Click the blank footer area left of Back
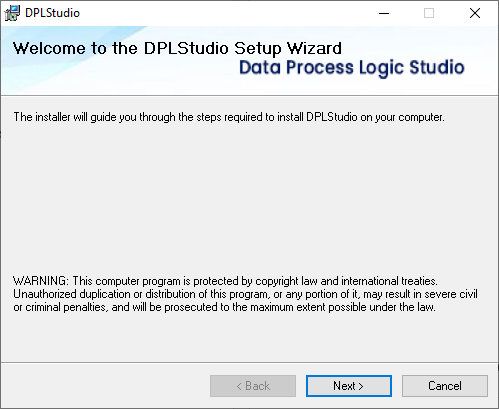Image resolution: width=499 pixels, height=409 pixels. (x=105, y=386)
